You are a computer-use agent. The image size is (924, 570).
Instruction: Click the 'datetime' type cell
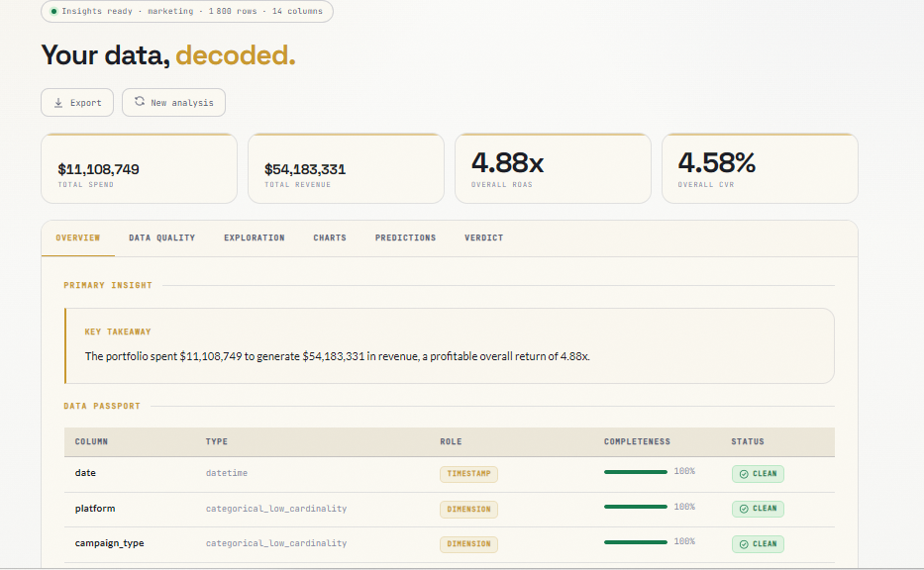point(226,473)
